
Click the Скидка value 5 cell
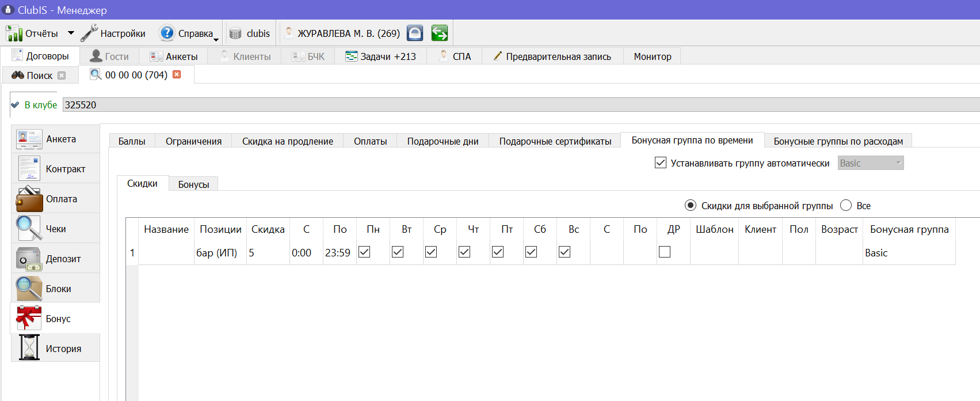(x=268, y=252)
